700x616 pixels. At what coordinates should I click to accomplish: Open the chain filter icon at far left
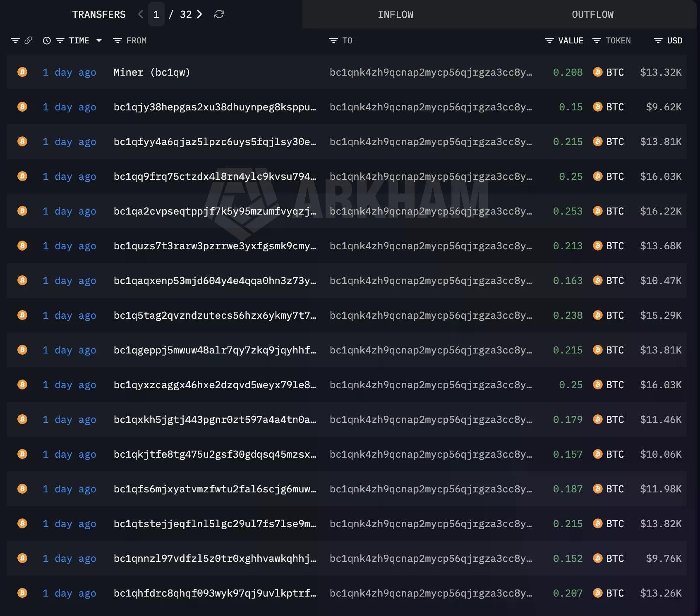(x=15, y=41)
